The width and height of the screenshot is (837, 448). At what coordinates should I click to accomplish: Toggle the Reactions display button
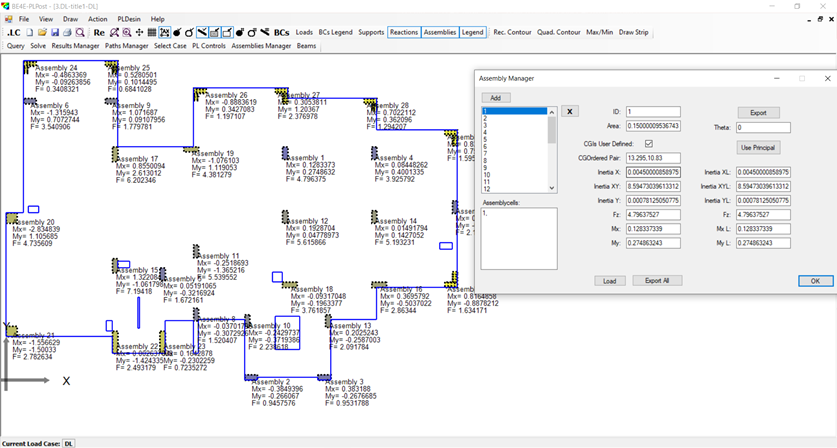(x=404, y=32)
